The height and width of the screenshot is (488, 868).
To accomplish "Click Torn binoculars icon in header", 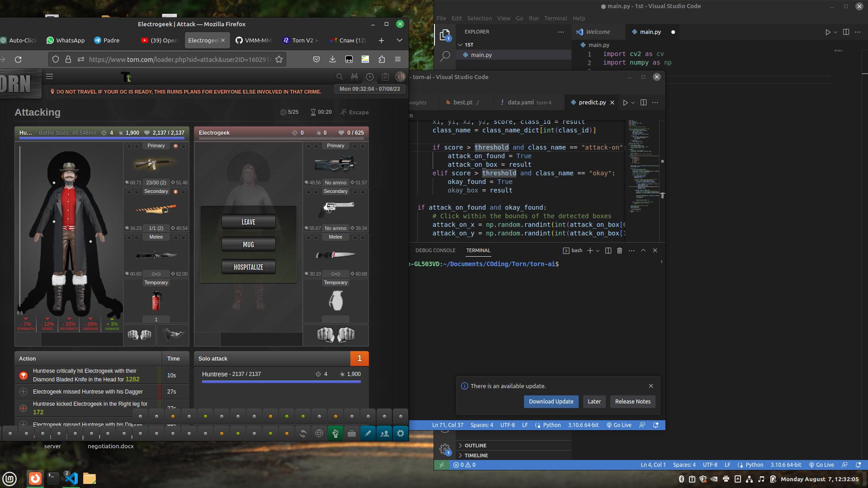I will pyautogui.click(x=354, y=77).
